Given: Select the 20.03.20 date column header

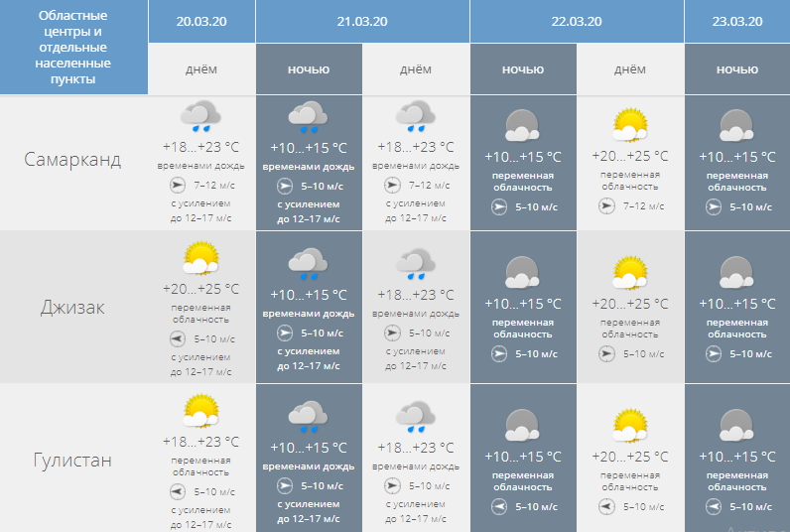Looking at the screenshot, I should coord(201,21).
